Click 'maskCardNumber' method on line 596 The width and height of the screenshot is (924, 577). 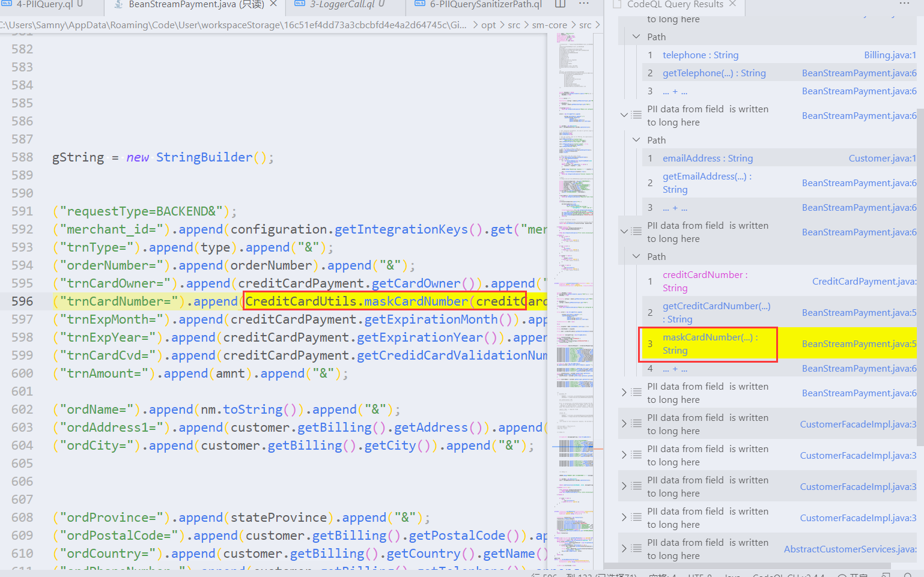pos(416,301)
